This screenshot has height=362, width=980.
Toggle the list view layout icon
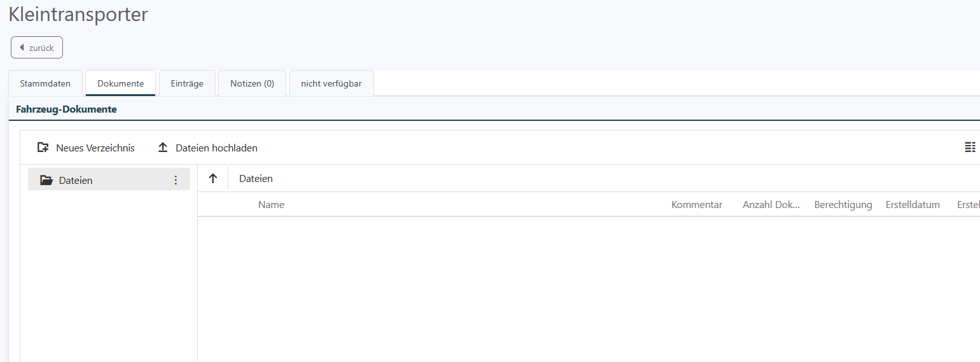click(970, 148)
